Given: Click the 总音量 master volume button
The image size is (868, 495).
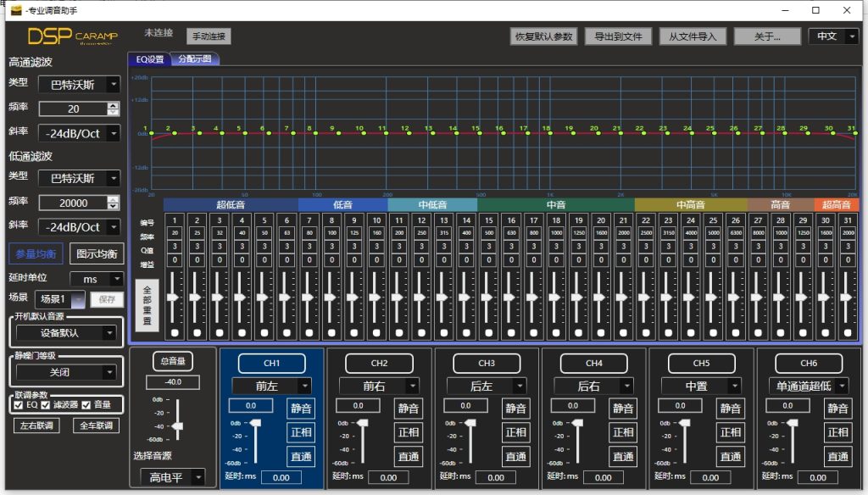Looking at the screenshot, I should (x=173, y=362).
